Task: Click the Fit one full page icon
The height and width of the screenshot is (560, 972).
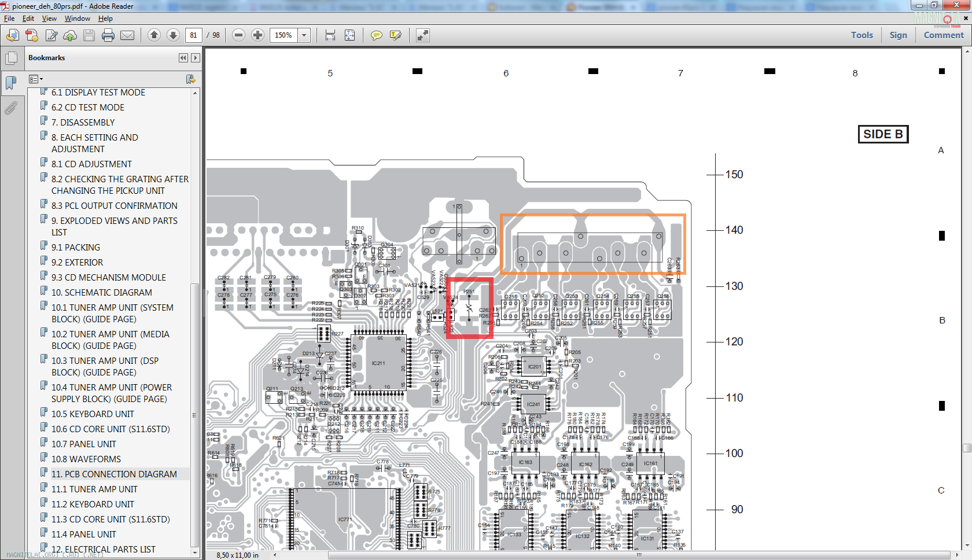Action: click(350, 35)
